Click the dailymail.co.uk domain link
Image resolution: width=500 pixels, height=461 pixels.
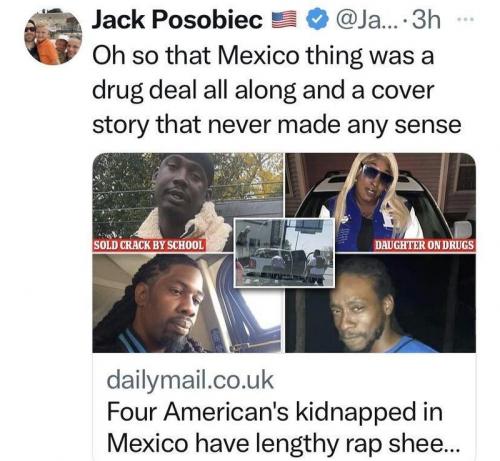pyautogui.click(x=190, y=380)
